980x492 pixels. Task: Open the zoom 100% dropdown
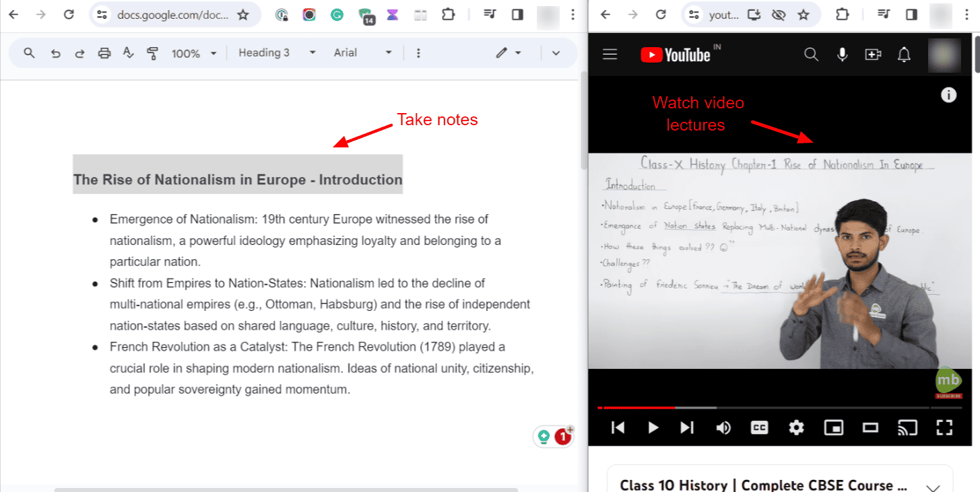point(194,53)
